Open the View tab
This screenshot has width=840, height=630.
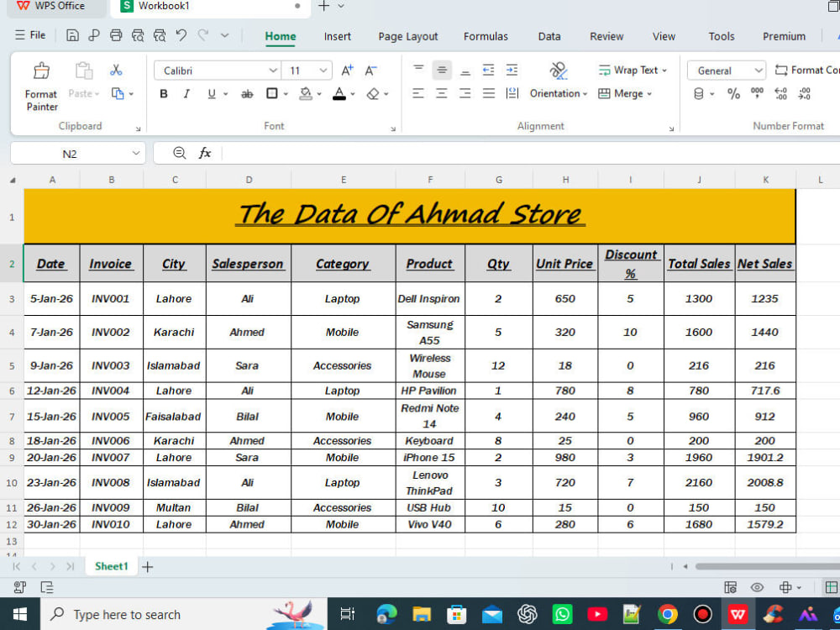[664, 36]
